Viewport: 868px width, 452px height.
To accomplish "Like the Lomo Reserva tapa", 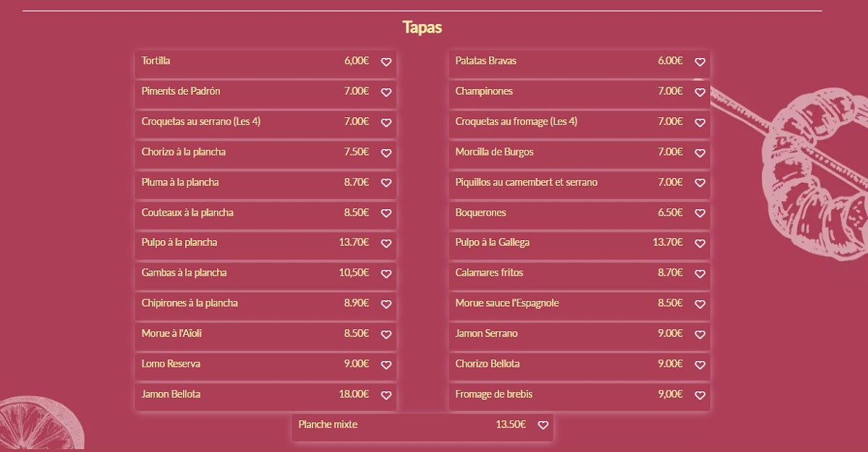I will click(x=386, y=365).
